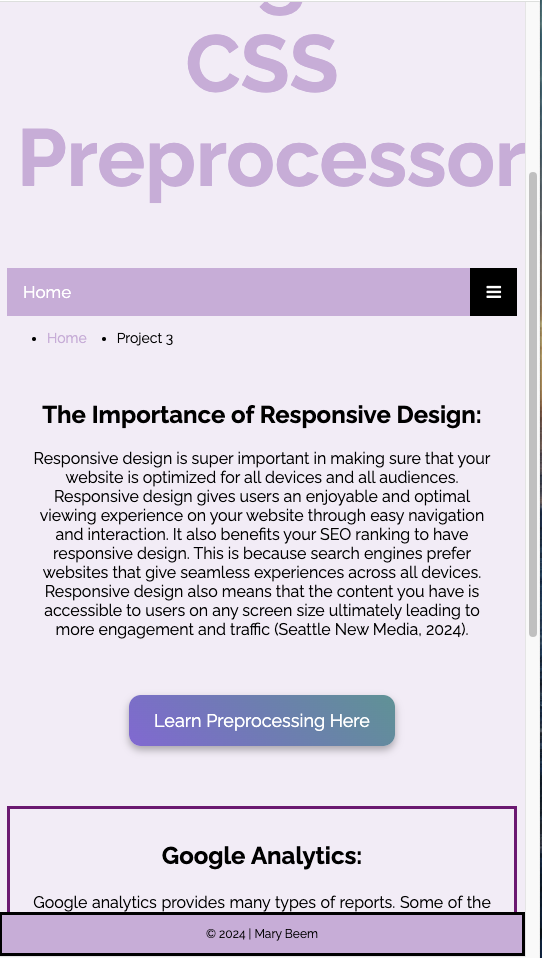
Task: Click The Importance of Responsive Design heading
Action: click(262, 415)
